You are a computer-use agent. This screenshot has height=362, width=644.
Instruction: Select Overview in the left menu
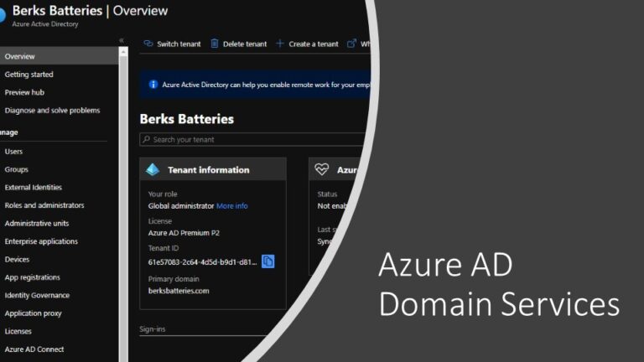pyautogui.click(x=20, y=56)
